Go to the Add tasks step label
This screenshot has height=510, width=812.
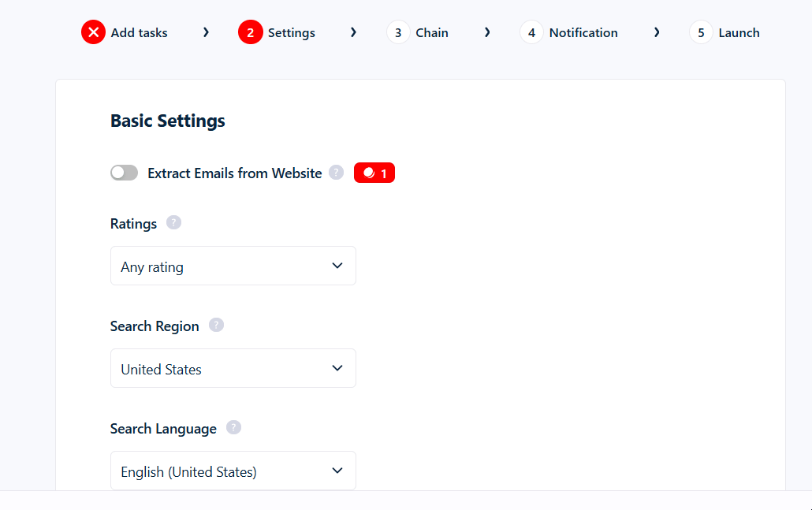point(139,32)
